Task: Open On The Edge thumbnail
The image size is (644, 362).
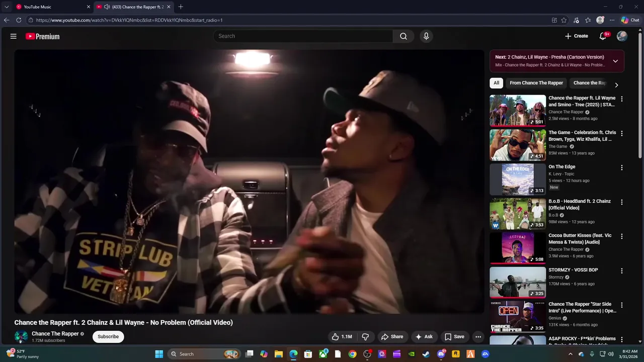Action: pyautogui.click(x=518, y=179)
